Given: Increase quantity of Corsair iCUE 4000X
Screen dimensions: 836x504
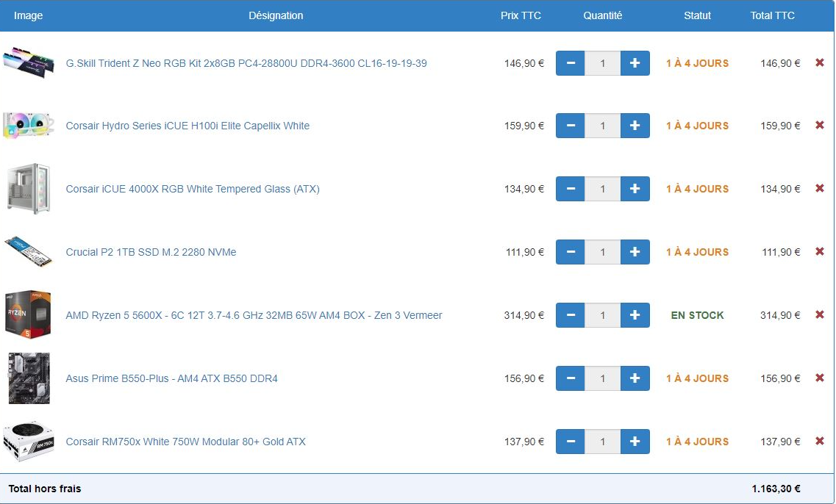Looking at the screenshot, I should click(635, 189).
